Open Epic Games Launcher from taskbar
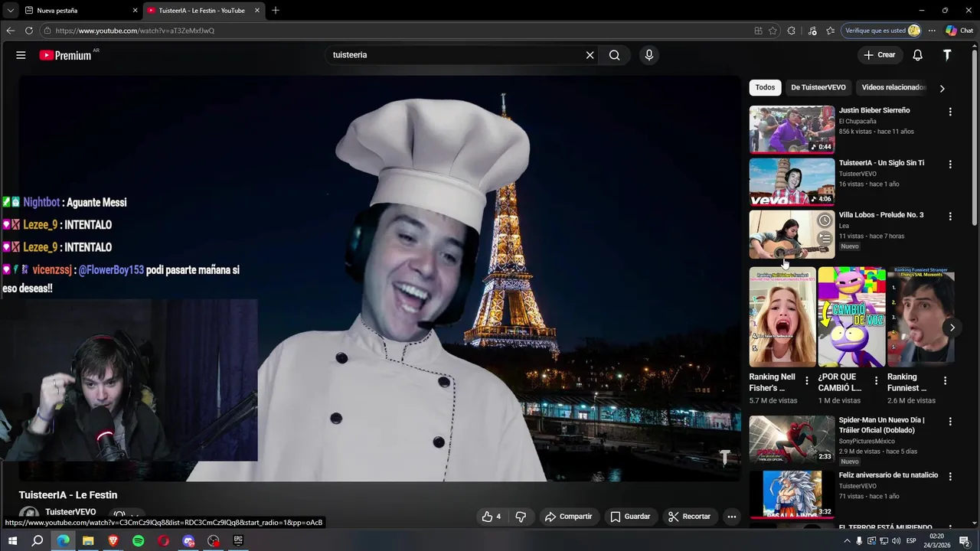The height and width of the screenshot is (551, 980). point(238,540)
